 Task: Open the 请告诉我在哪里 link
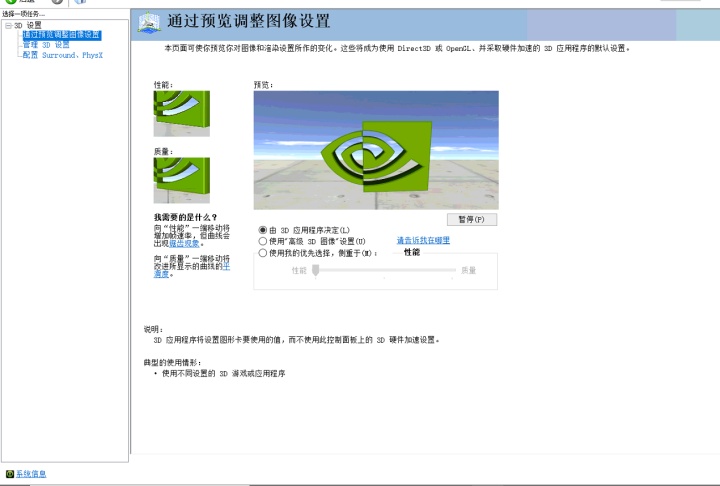pyautogui.click(x=423, y=240)
